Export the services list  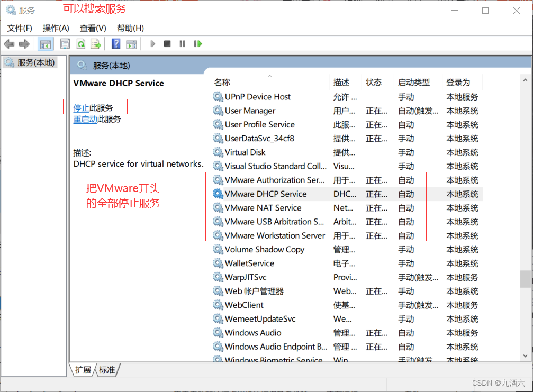coord(96,43)
